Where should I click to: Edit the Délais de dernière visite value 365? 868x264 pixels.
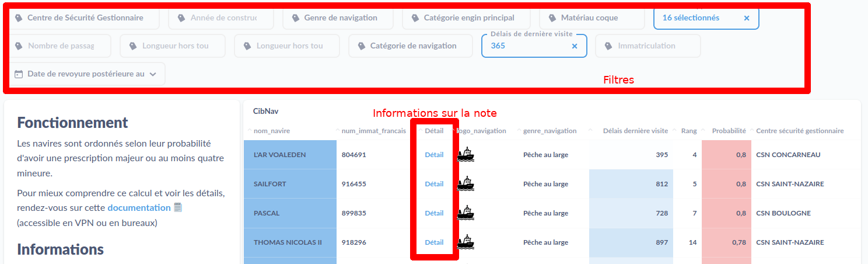click(498, 46)
